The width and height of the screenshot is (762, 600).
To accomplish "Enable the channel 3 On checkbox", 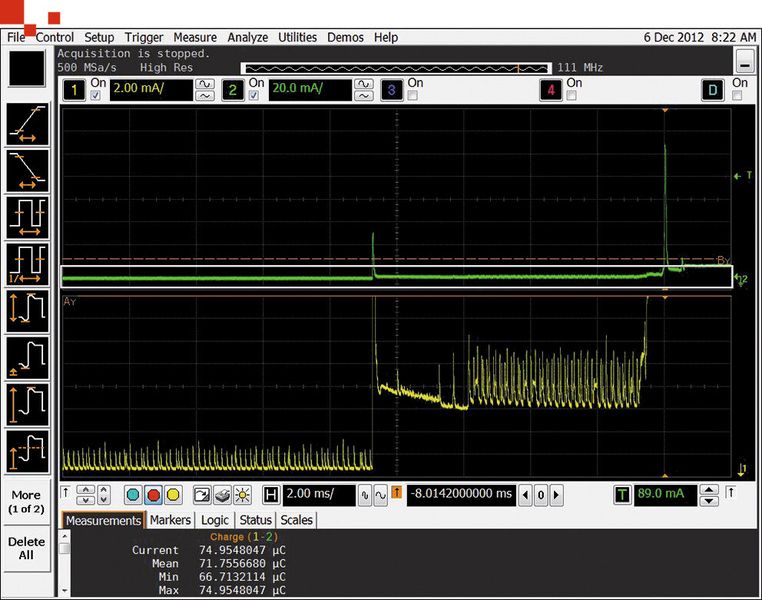I will [x=413, y=96].
